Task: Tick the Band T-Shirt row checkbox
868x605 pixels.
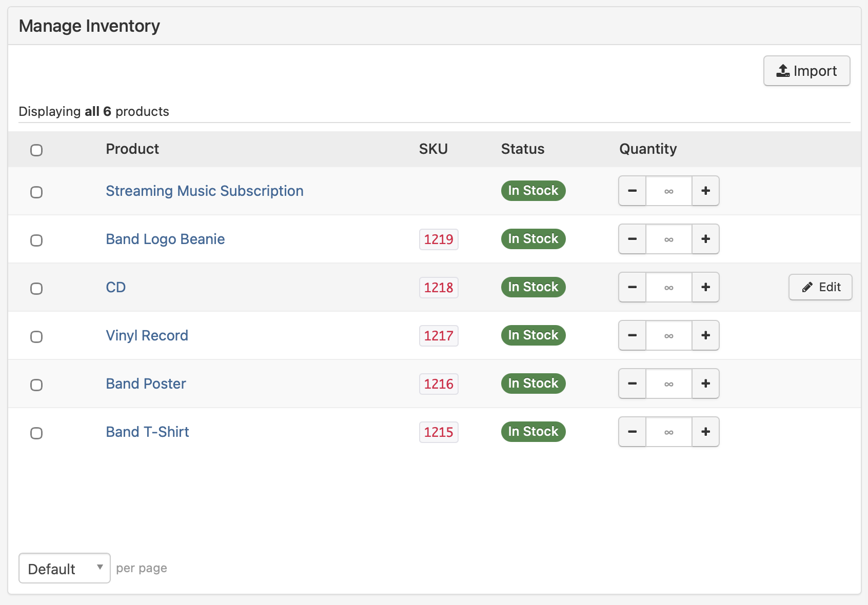Action: [x=36, y=433]
